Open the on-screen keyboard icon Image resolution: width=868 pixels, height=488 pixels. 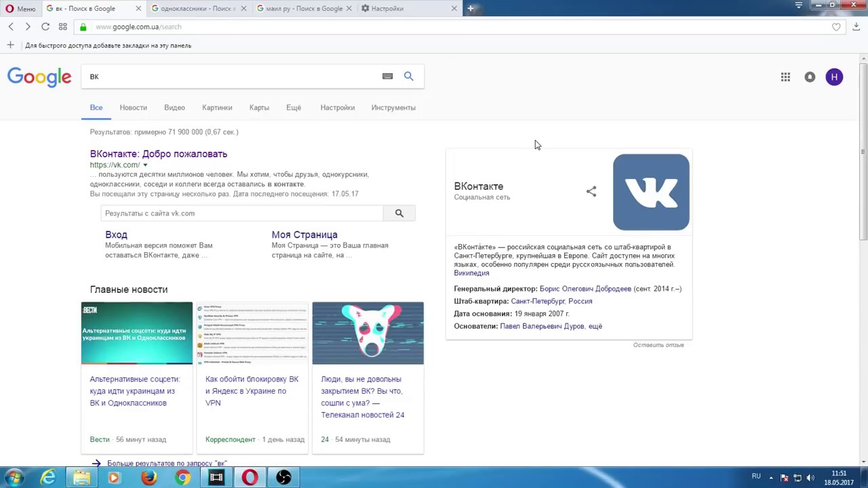coord(387,77)
